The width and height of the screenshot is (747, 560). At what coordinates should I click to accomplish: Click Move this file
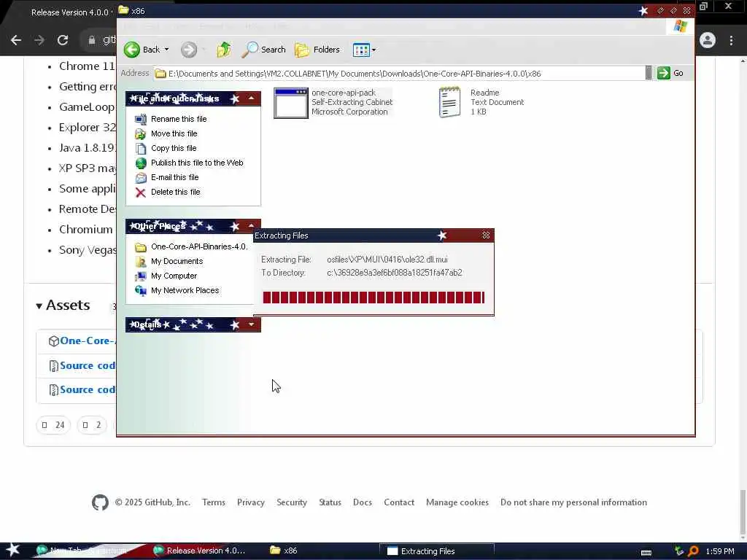[x=174, y=134]
